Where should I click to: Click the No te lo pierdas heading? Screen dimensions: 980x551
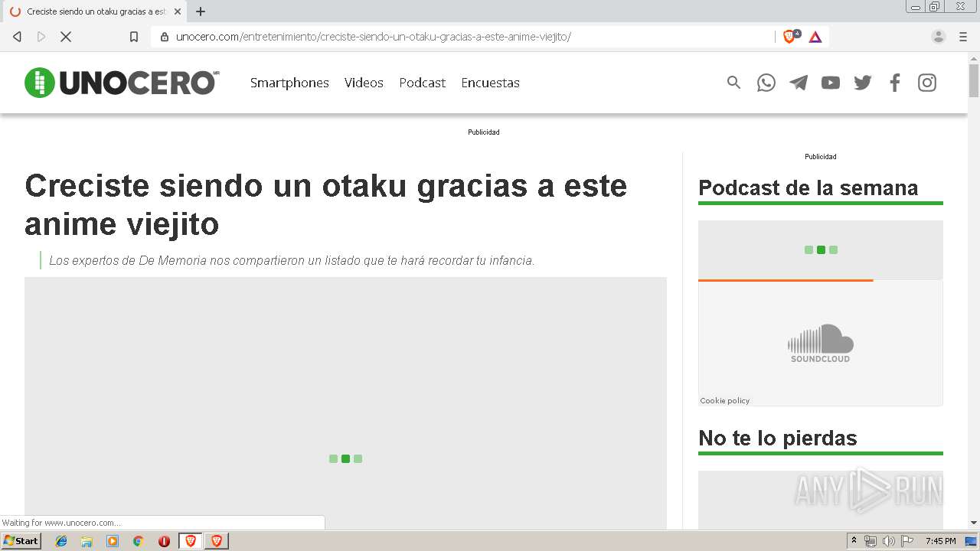point(777,438)
